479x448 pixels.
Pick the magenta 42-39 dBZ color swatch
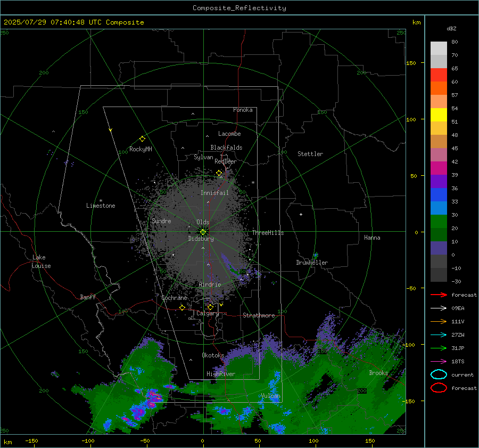pos(439,168)
